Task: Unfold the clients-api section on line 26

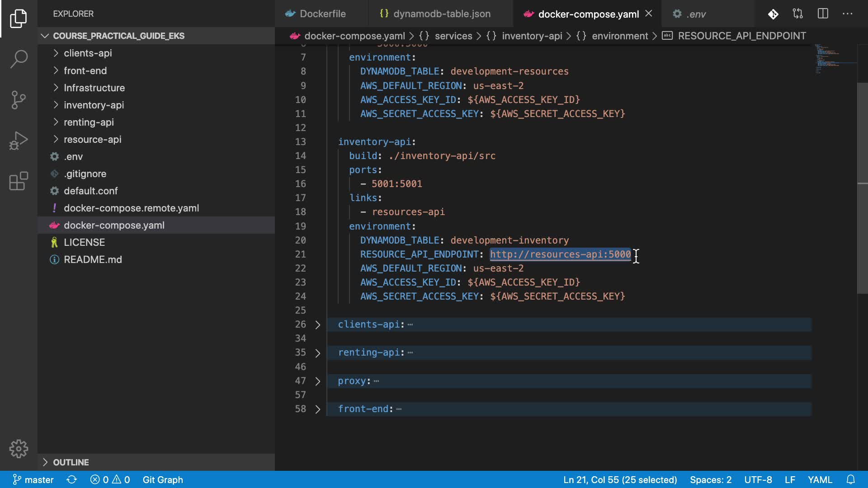Action: (x=317, y=325)
